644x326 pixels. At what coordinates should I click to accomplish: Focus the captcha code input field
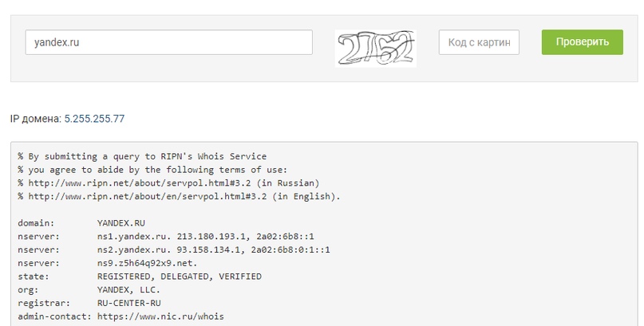pyautogui.click(x=479, y=42)
